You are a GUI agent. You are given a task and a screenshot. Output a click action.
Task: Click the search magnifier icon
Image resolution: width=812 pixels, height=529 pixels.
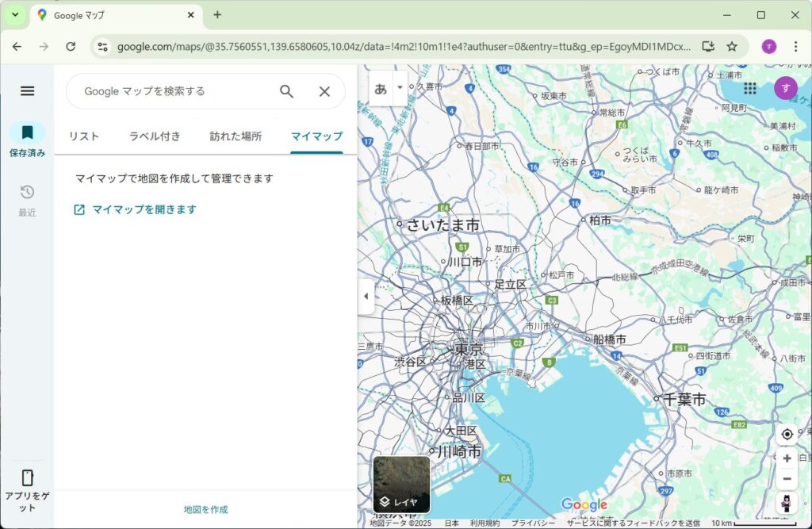point(286,92)
